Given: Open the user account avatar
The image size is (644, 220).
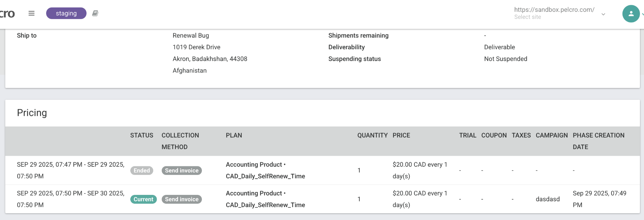Looking at the screenshot, I should coord(631,14).
